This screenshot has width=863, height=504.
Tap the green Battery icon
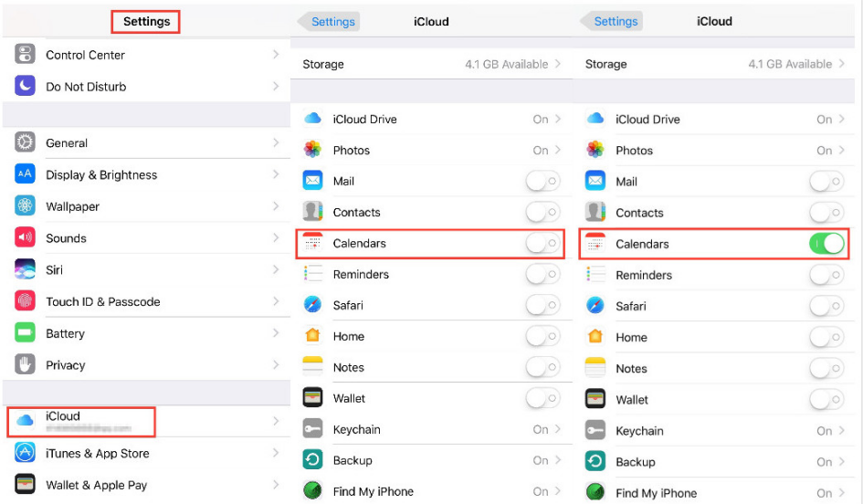point(25,333)
